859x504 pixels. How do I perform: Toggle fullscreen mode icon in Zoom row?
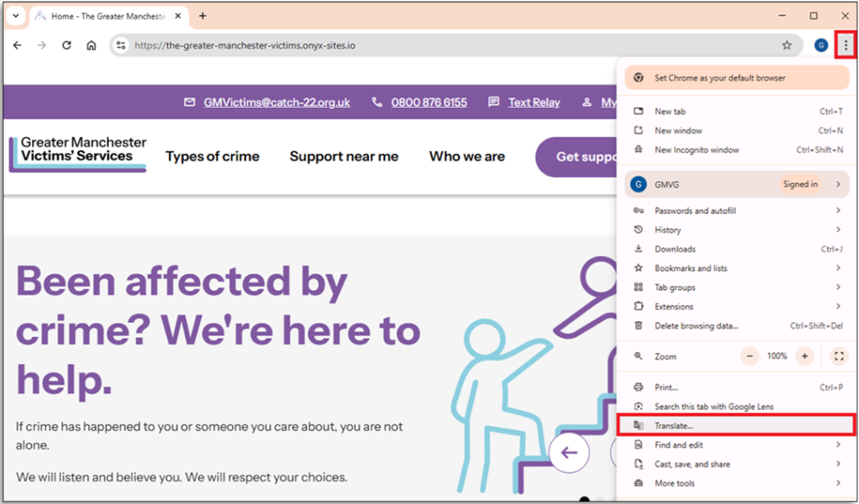click(838, 356)
